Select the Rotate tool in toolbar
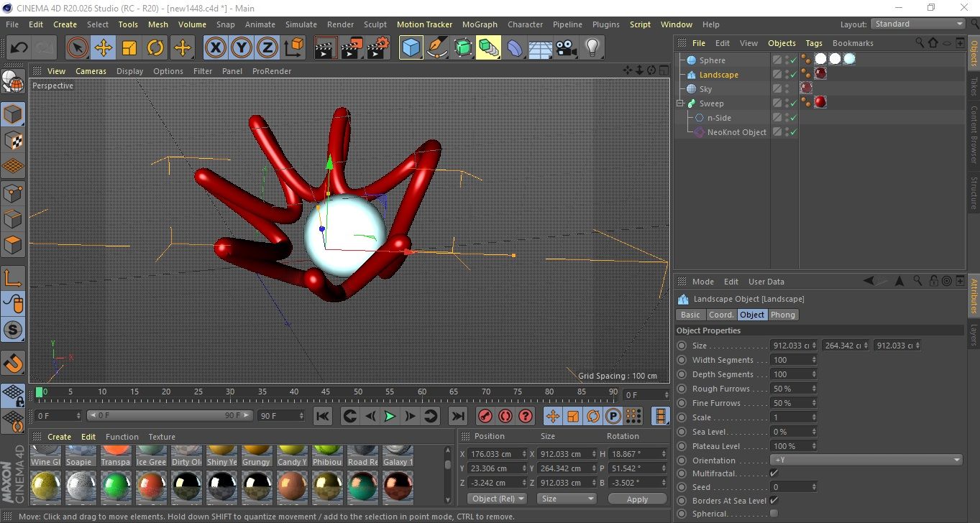980x523 pixels. [x=155, y=48]
